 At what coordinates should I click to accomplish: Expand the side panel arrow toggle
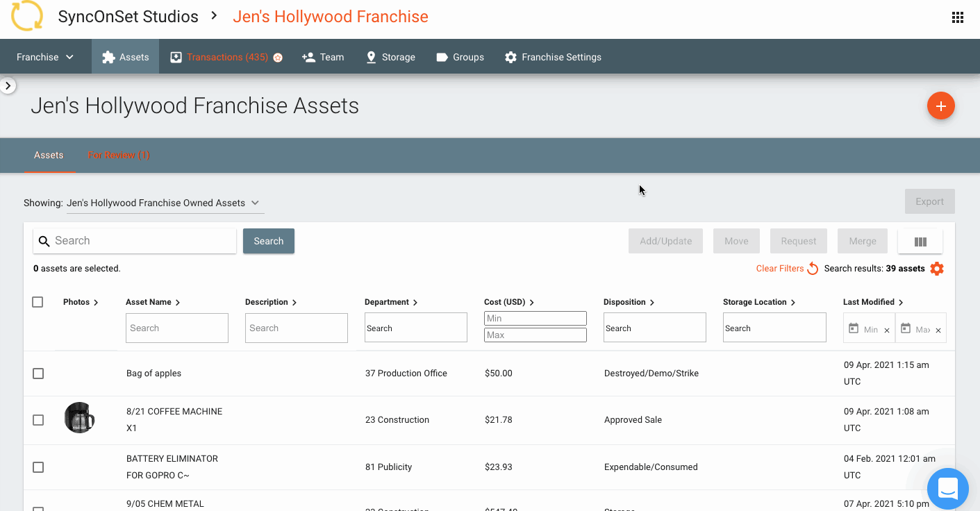(x=8, y=86)
